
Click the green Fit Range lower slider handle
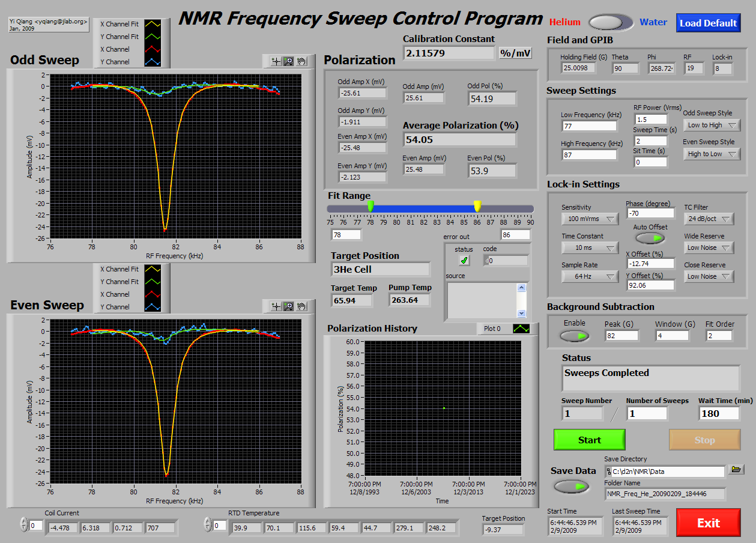(370, 205)
